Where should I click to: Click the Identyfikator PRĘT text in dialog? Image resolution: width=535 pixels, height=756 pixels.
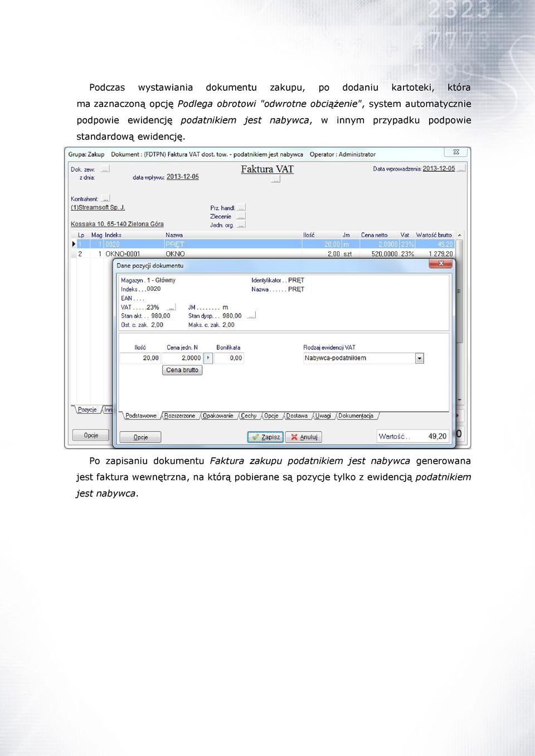tap(278, 280)
